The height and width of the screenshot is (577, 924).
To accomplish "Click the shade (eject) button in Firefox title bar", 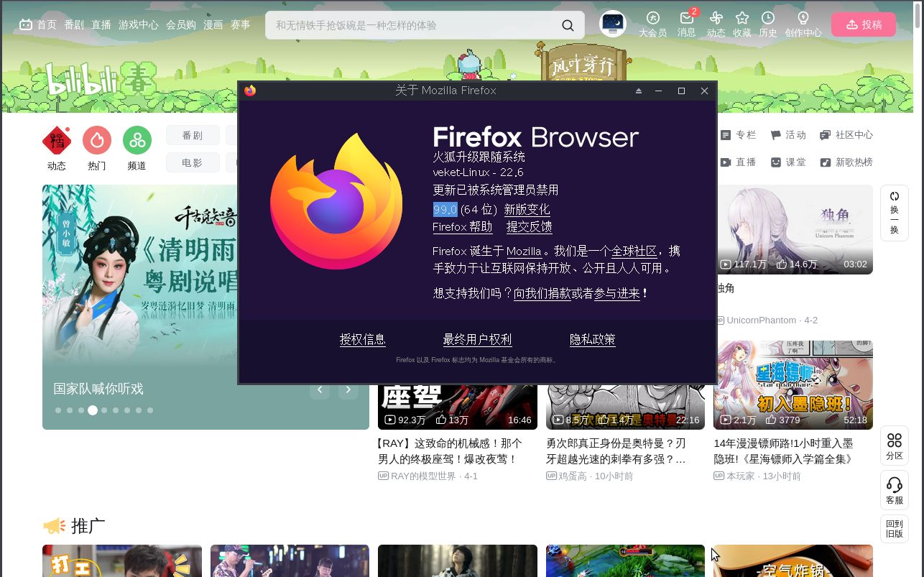I will coord(639,91).
